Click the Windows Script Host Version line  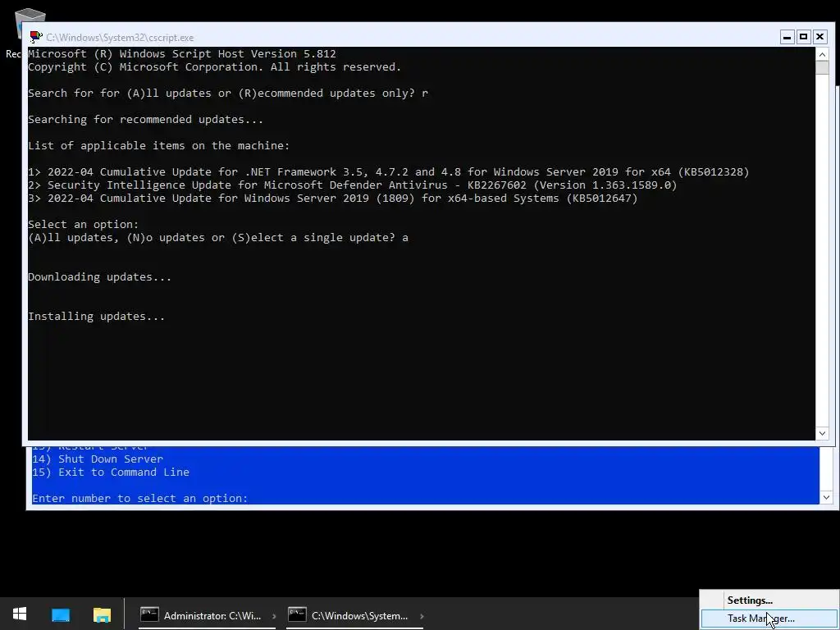[x=182, y=53]
